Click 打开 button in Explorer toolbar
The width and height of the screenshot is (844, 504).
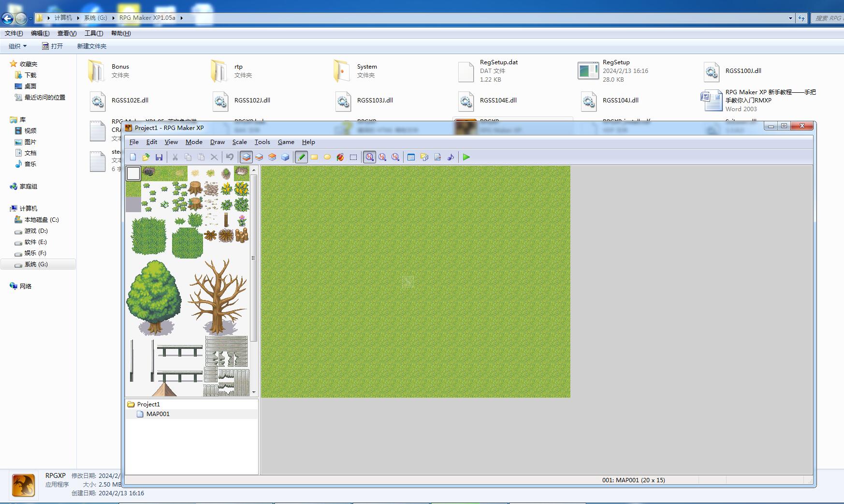(52, 46)
